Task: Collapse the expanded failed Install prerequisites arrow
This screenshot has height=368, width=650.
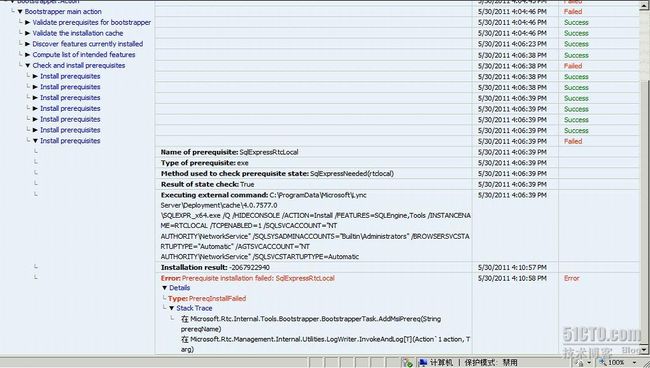Action: pyautogui.click(x=35, y=141)
